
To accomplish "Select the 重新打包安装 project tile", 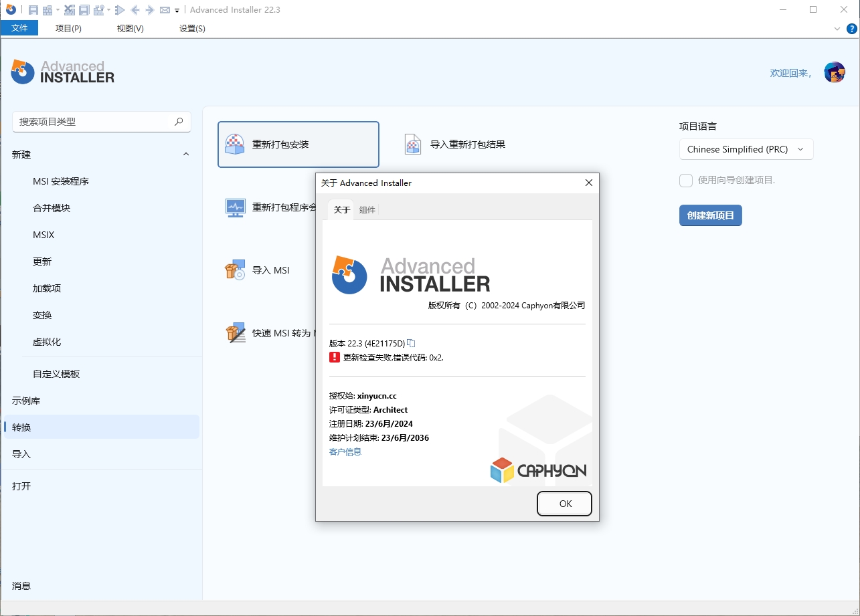I will click(x=298, y=144).
